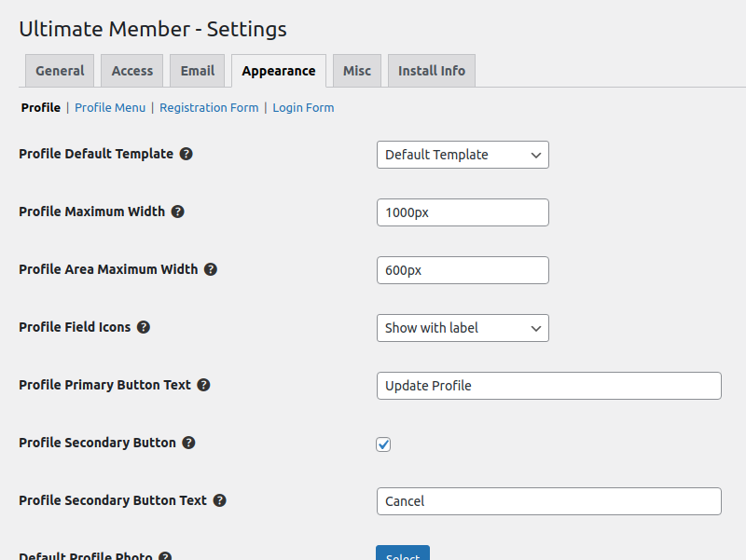
Task: Open the Show with label dropdown
Action: 463,328
